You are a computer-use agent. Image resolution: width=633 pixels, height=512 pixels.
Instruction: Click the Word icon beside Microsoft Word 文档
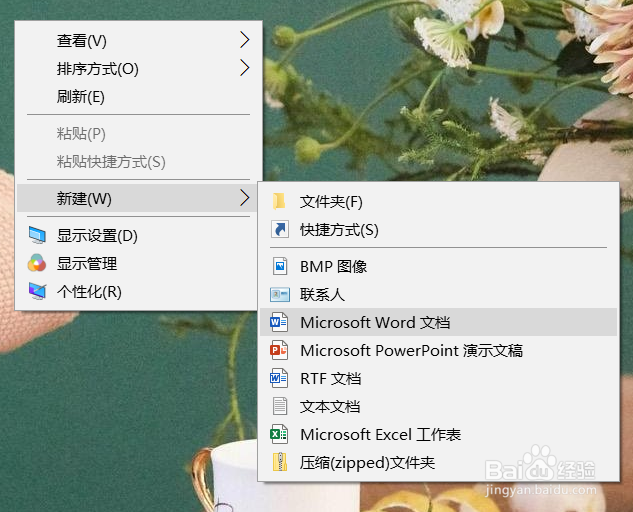tap(279, 322)
